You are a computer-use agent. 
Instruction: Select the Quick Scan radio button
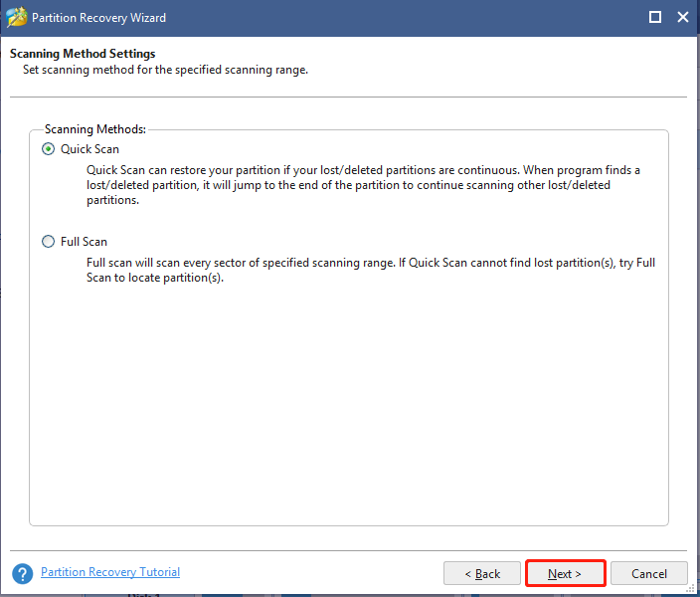48,149
